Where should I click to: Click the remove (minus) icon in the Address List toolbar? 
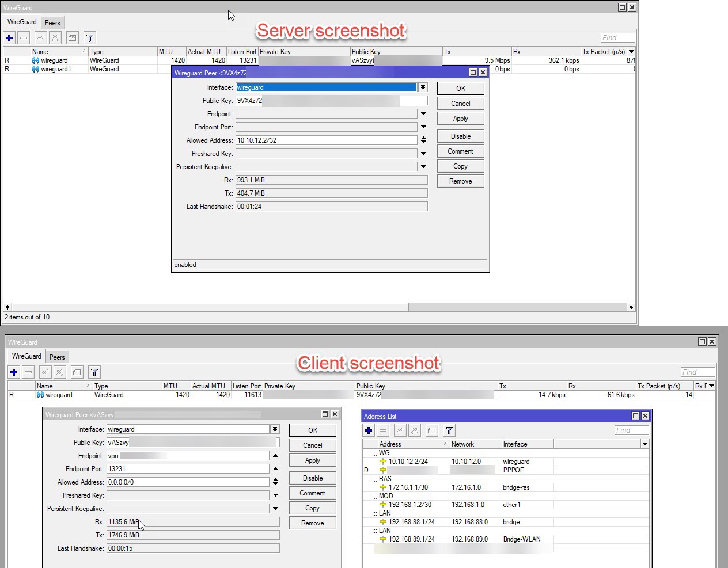383,430
